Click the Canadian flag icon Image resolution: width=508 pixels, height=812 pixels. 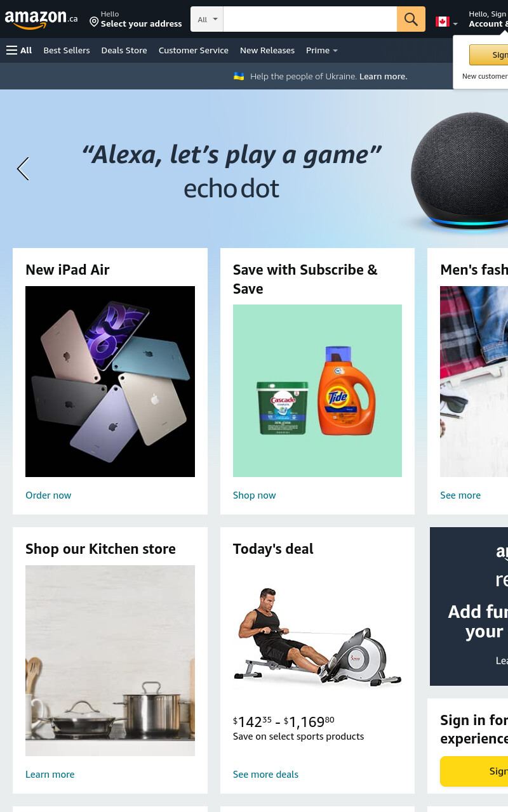tap(443, 22)
